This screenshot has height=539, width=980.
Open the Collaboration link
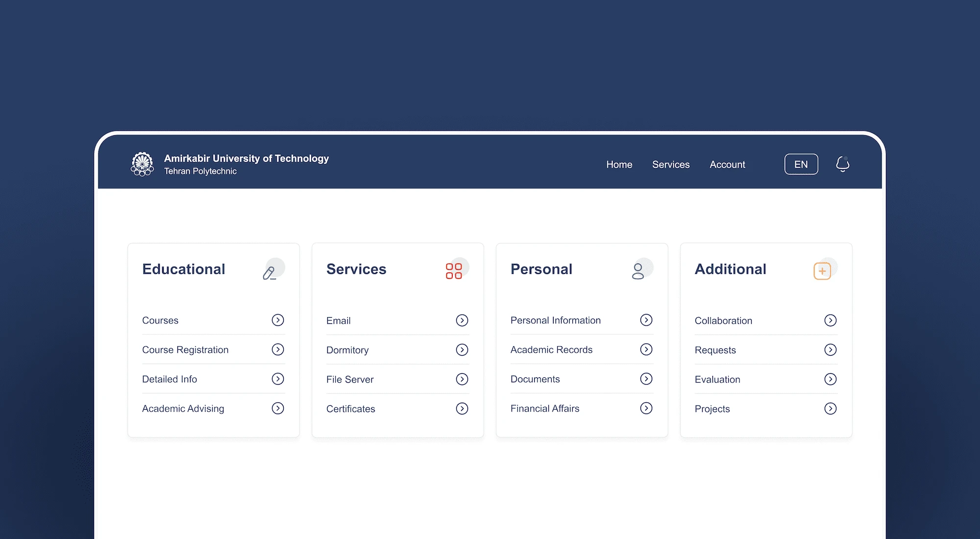[723, 321]
